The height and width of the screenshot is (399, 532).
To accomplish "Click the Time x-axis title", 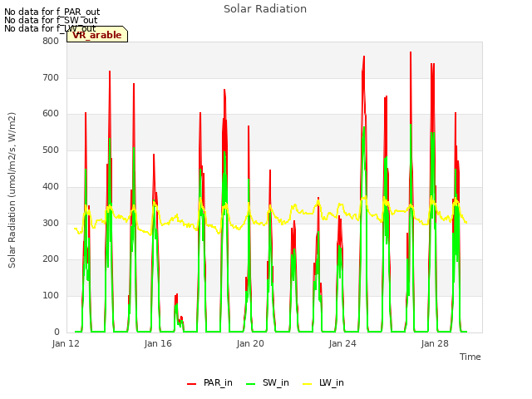I will pos(470,357).
